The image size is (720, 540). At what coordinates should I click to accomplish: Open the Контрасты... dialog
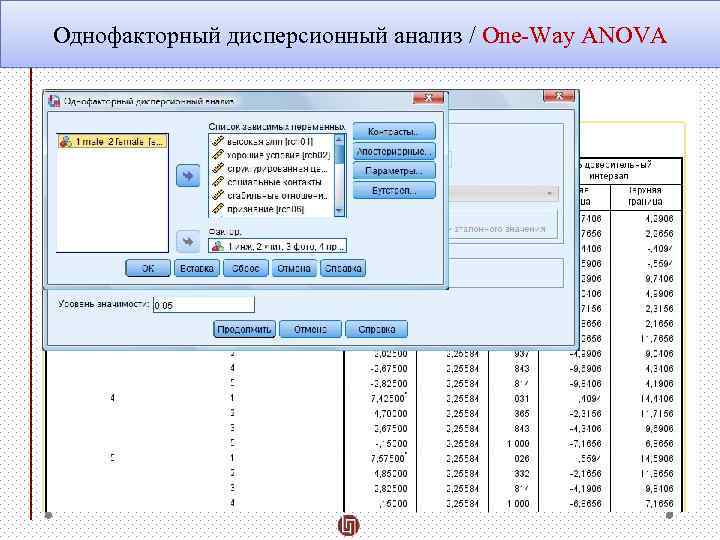tap(394, 132)
